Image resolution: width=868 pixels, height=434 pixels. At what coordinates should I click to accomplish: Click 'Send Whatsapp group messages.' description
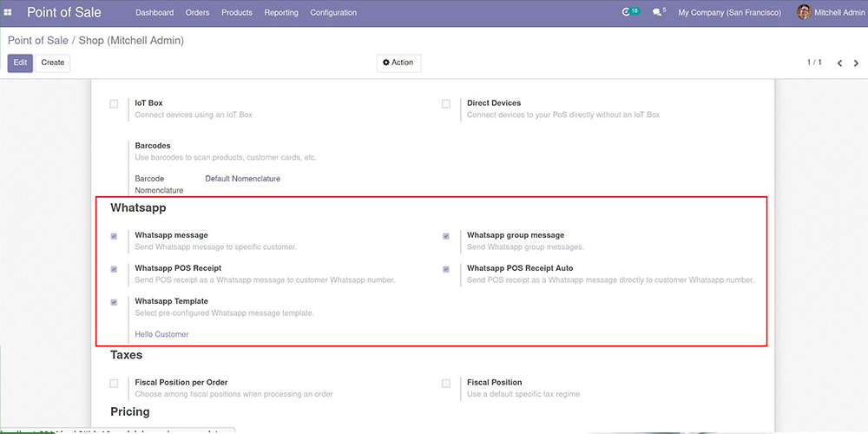525,247
